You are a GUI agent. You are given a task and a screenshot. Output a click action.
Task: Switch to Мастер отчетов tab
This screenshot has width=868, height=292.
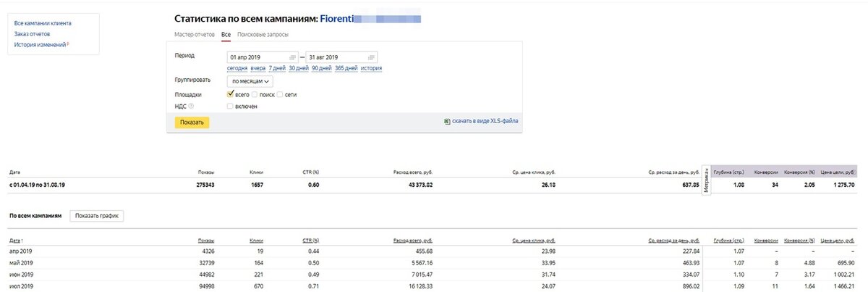[x=195, y=35]
